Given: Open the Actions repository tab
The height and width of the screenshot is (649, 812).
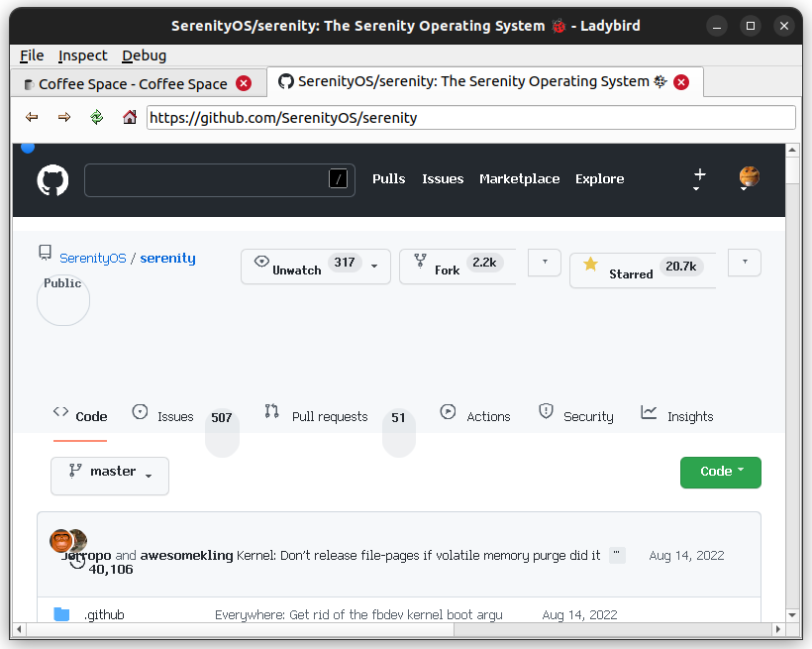Looking at the screenshot, I should pyautogui.click(x=488, y=417).
